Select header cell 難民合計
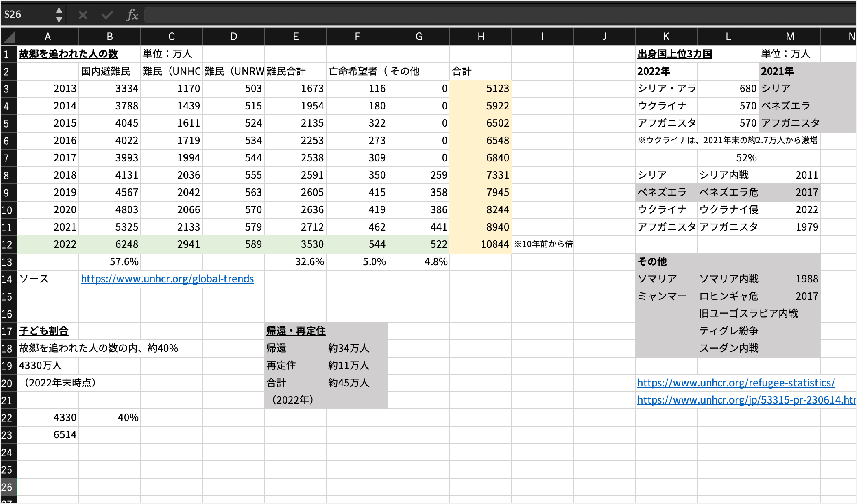 point(295,71)
